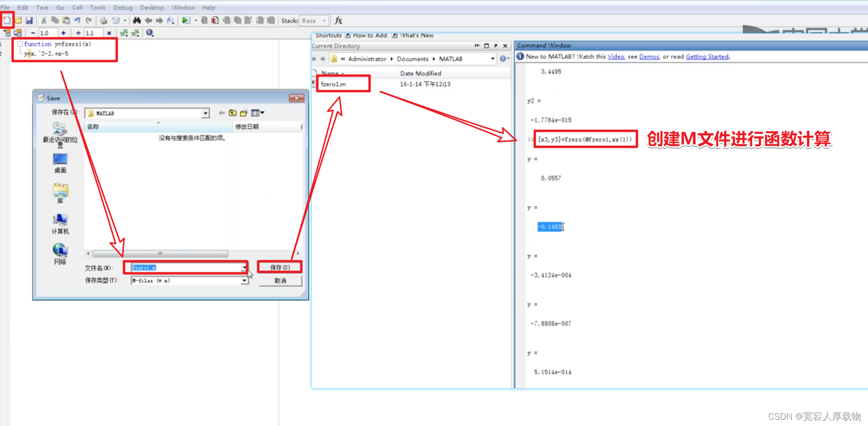Open the Run button dropdown arrow
Screen dimensions: 868x426
tap(196, 20)
